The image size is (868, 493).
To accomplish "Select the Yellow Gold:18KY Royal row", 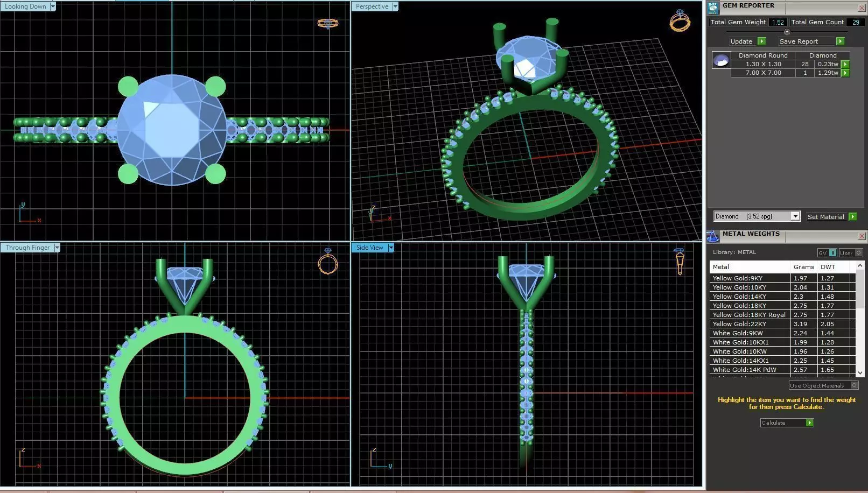I will (x=782, y=315).
